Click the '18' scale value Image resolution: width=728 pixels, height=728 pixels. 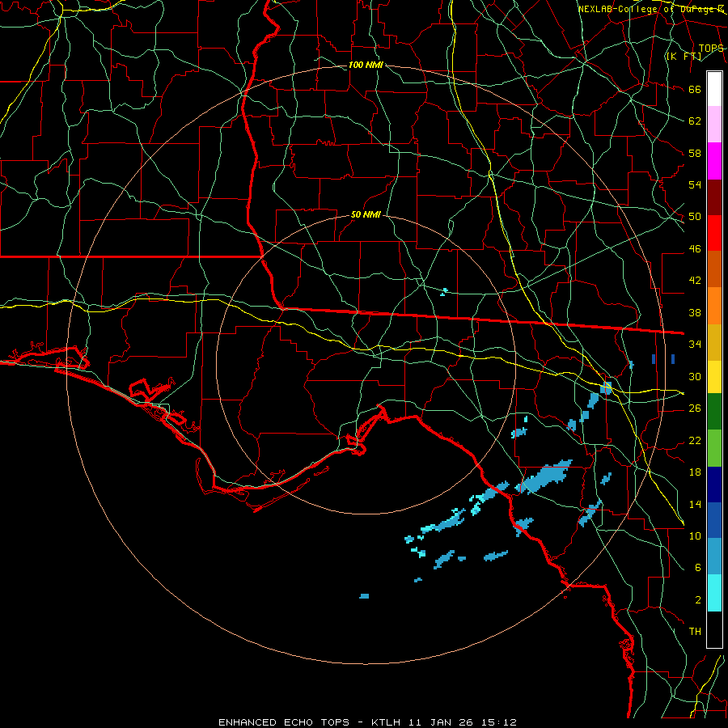(x=695, y=472)
